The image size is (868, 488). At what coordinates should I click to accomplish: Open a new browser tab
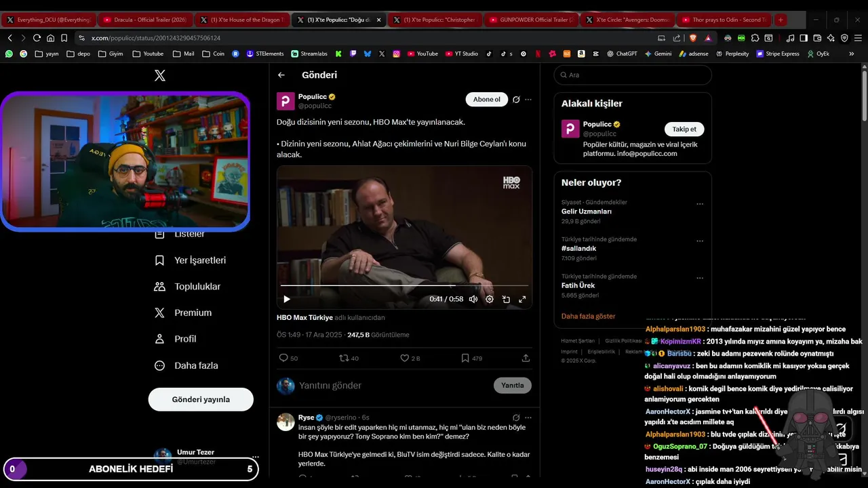[781, 20]
